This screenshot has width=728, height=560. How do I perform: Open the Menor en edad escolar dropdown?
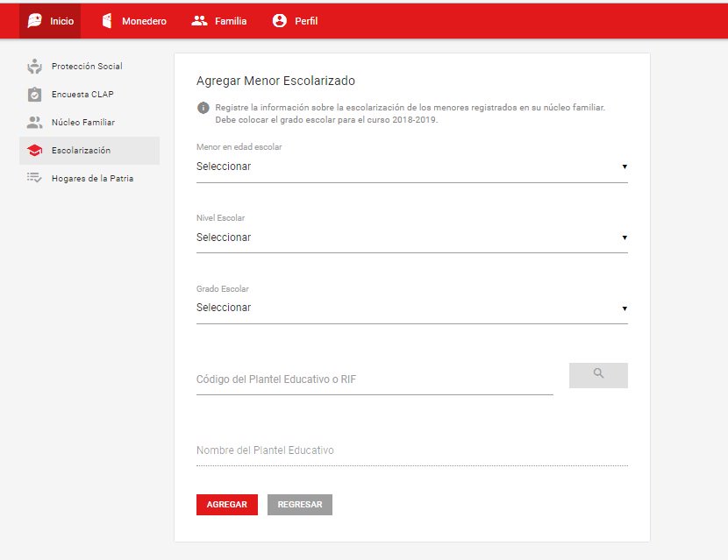(x=412, y=167)
